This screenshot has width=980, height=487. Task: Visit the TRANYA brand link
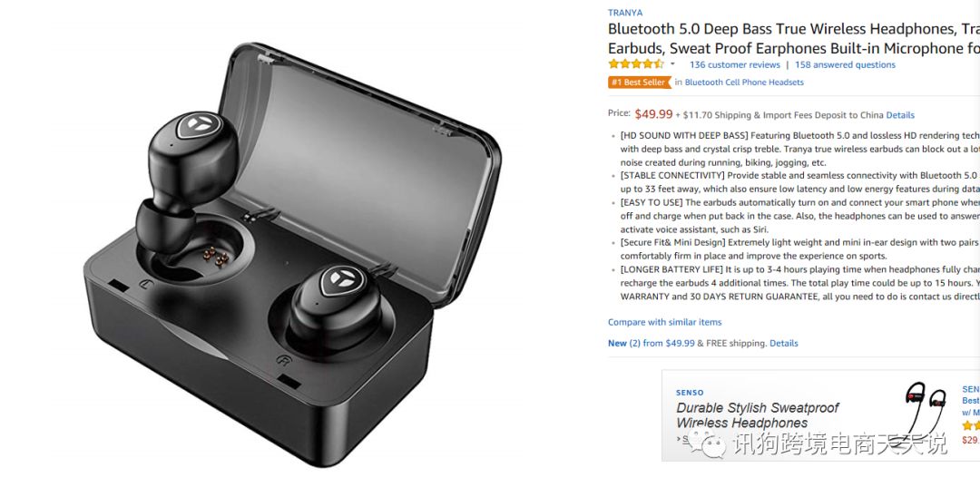tap(625, 13)
